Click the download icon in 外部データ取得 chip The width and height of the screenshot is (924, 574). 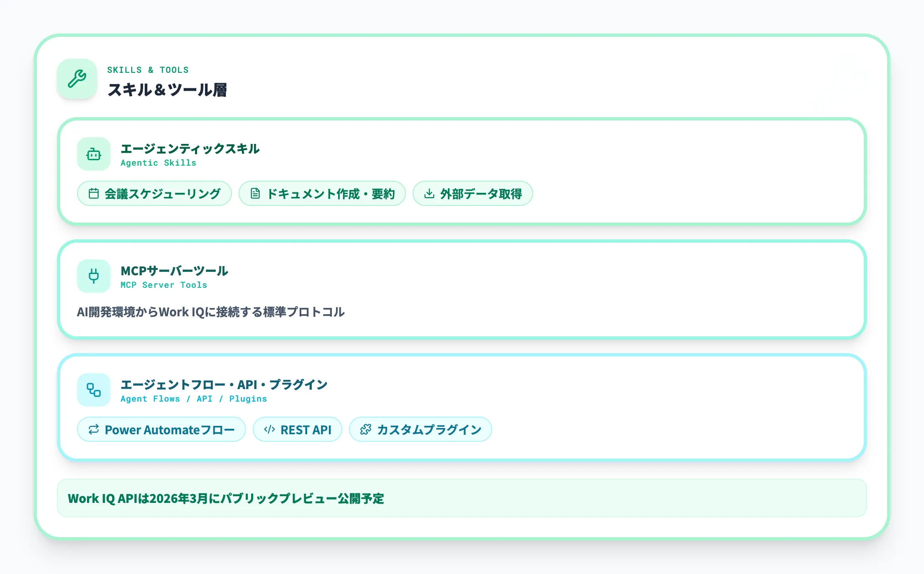pyautogui.click(x=429, y=194)
